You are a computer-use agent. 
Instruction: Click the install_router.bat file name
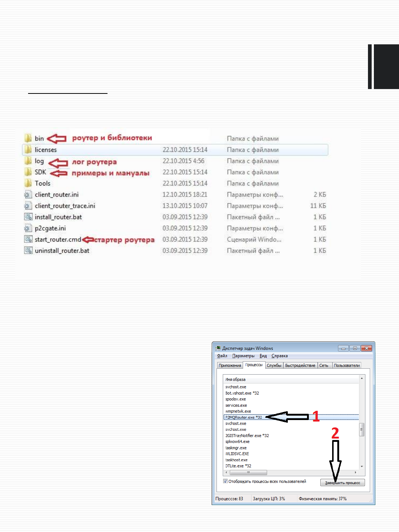pyautogui.click(x=58, y=217)
